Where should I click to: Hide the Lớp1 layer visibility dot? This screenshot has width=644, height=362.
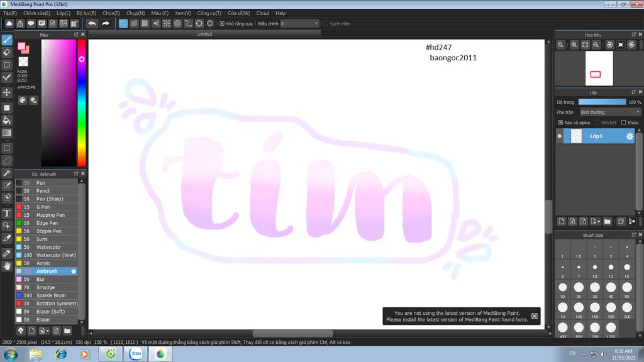tap(559, 136)
